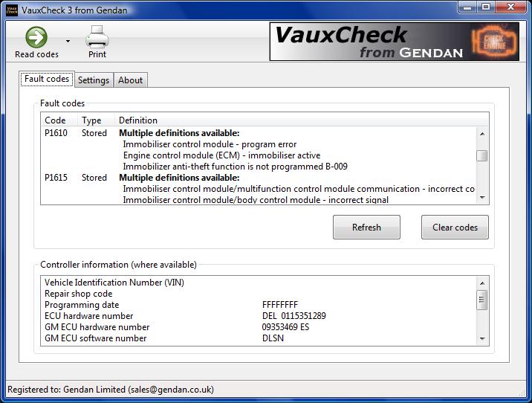Image resolution: width=532 pixels, height=403 pixels.
Task: Click fault codes list scroll up arrow
Action: (482, 134)
